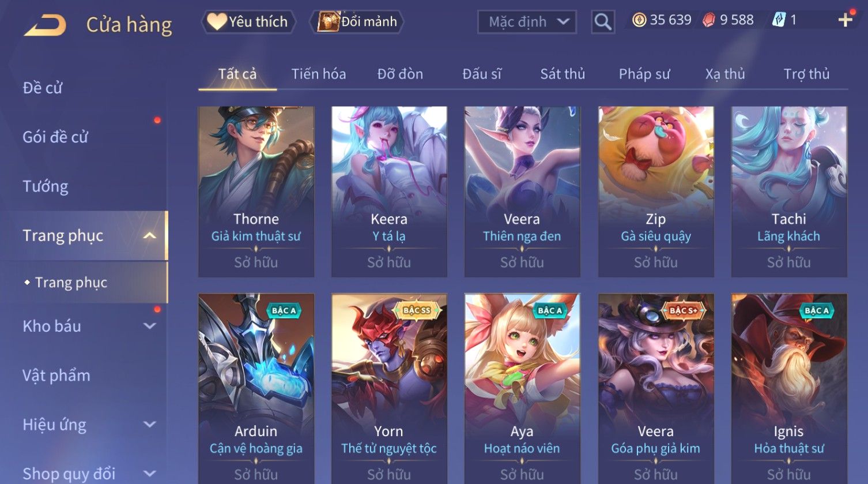Open the Mặc định sort dropdown
The width and height of the screenshot is (868, 484).
[527, 22]
